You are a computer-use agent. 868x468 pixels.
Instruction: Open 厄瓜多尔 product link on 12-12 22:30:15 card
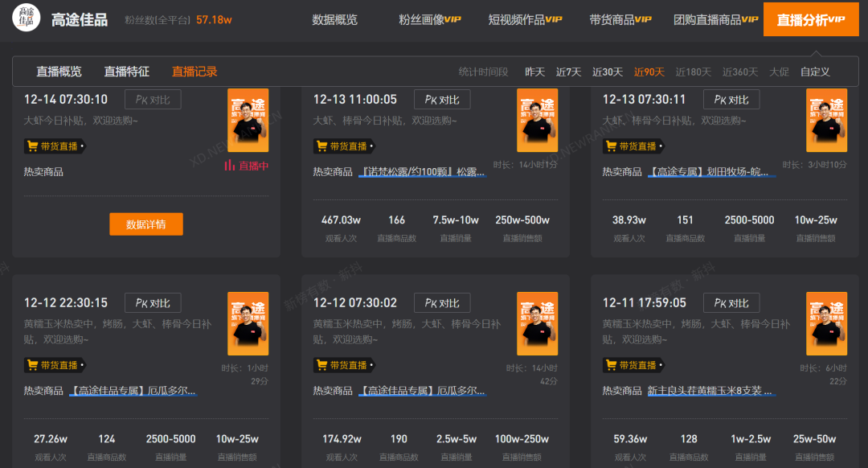pyautogui.click(x=133, y=391)
